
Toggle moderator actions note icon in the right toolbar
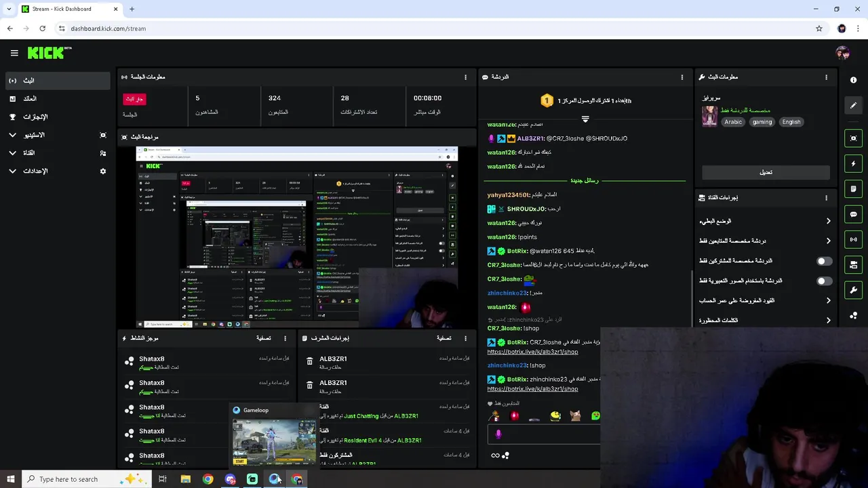tap(853, 189)
